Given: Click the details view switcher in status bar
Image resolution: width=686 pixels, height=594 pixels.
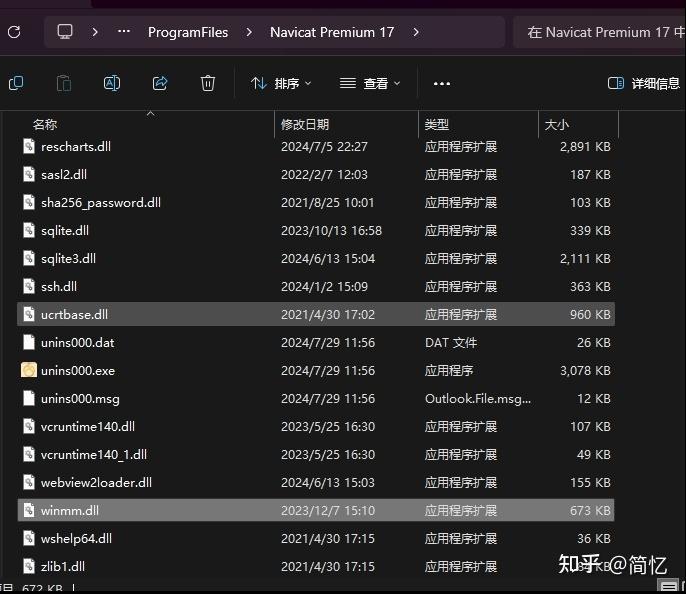Looking at the screenshot, I should (668, 587).
